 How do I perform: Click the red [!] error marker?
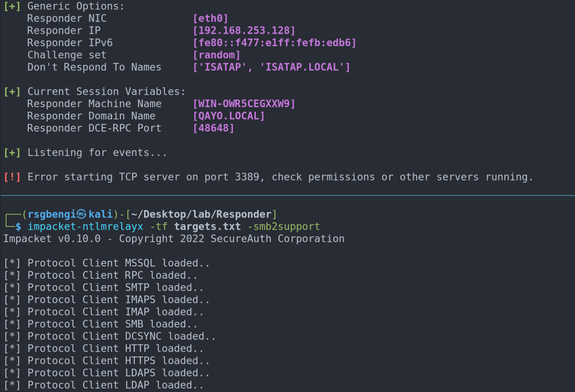(12, 177)
